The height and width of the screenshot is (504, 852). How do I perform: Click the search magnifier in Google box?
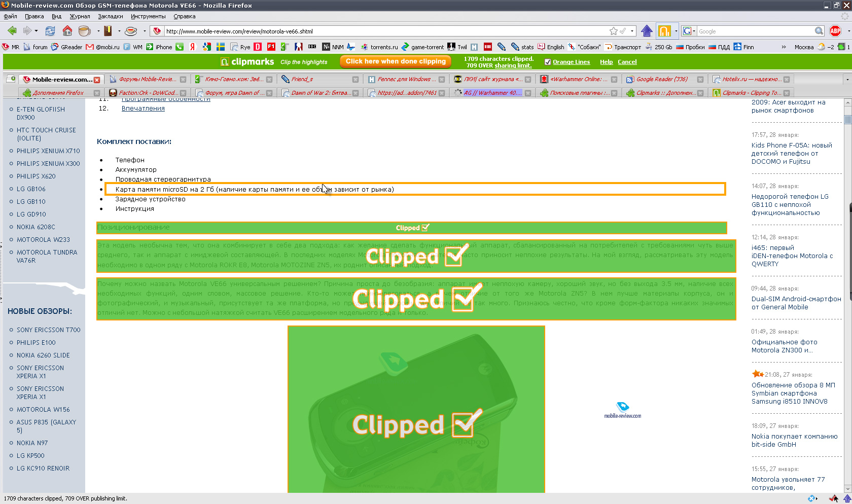pos(819,31)
